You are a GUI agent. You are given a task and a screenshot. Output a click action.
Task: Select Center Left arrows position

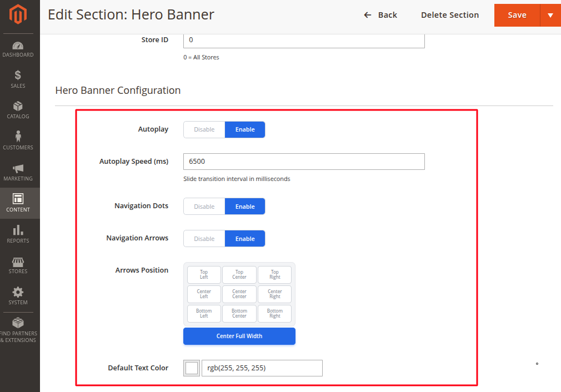[x=204, y=294]
